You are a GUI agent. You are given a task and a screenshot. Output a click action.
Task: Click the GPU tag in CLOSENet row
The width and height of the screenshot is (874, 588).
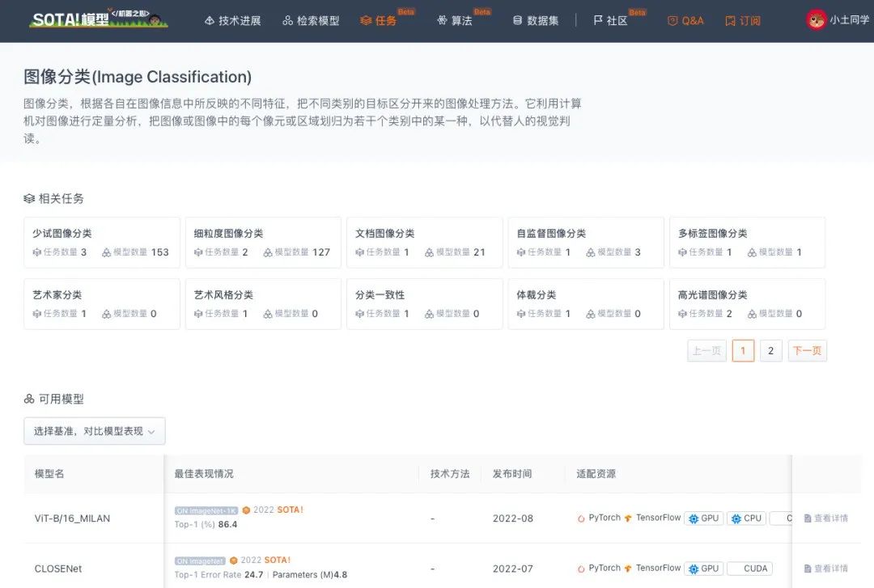pyautogui.click(x=703, y=569)
